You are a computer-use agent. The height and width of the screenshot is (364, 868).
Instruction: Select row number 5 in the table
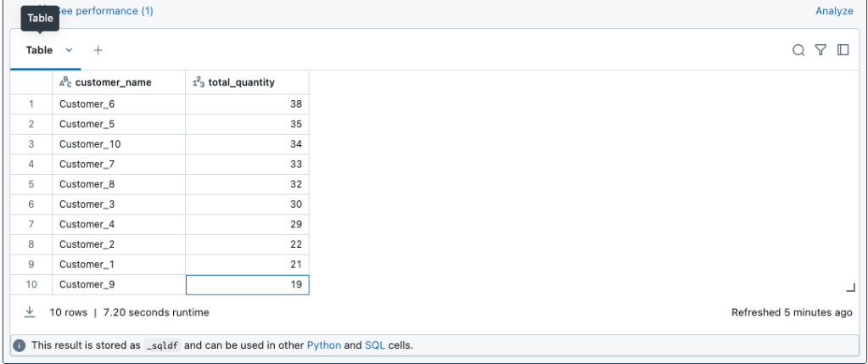point(31,184)
